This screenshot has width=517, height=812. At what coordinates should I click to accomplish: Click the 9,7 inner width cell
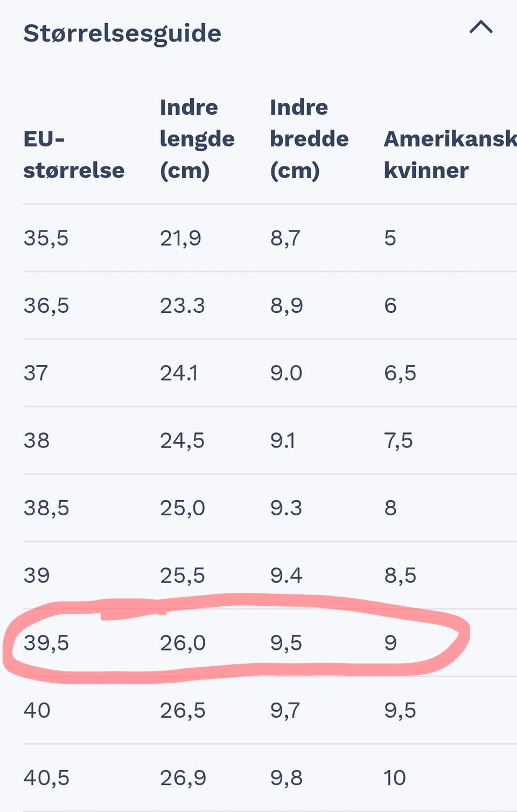click(x=286, y=711)
